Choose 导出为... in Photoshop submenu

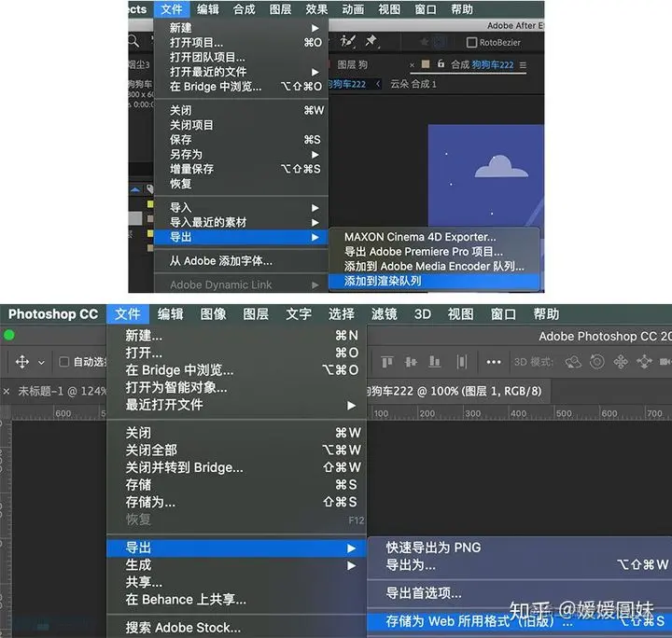point(519,565)
